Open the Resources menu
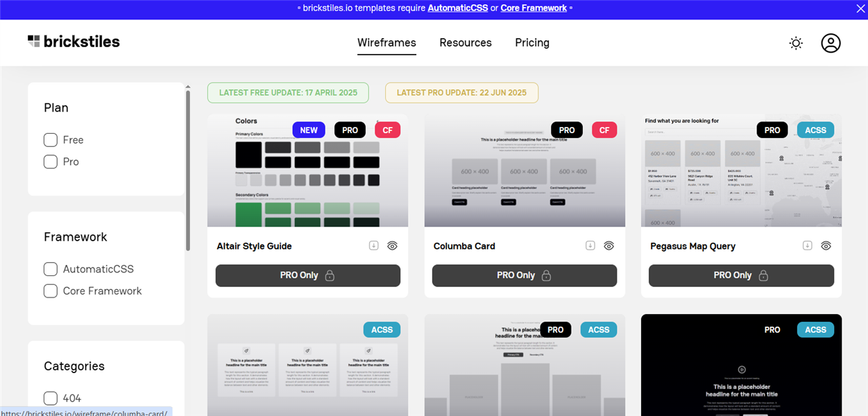The width and height of the screenshot is (868, 416). (466, 43)
